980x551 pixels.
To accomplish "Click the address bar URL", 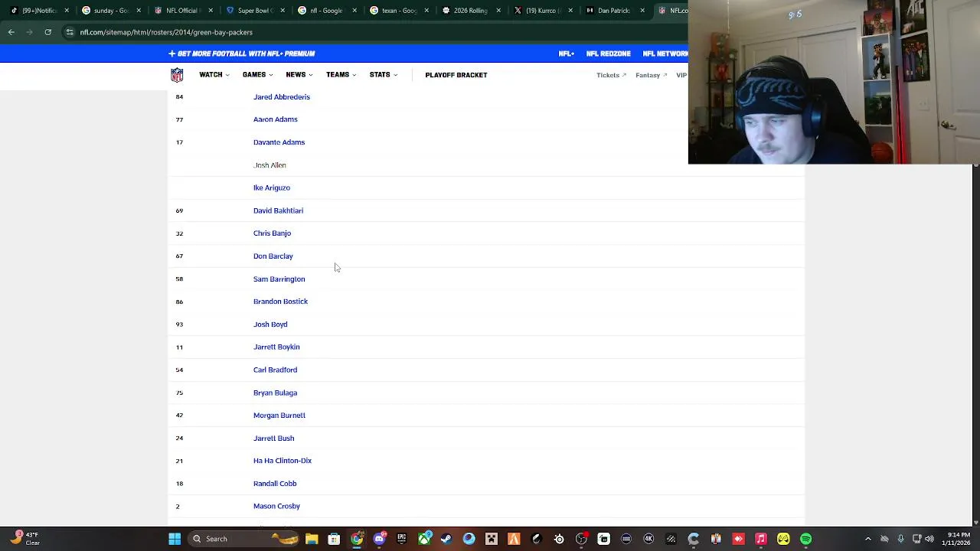I will point(166,32).
